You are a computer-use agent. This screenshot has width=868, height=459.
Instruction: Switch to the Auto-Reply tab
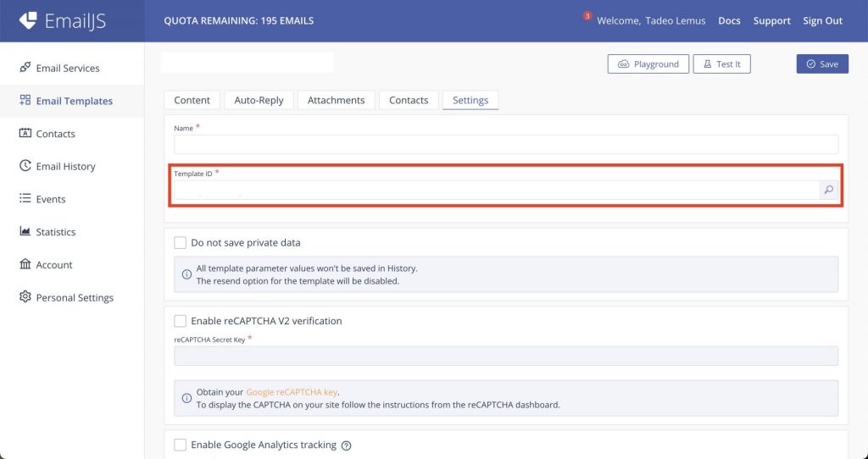pos(259,100)
